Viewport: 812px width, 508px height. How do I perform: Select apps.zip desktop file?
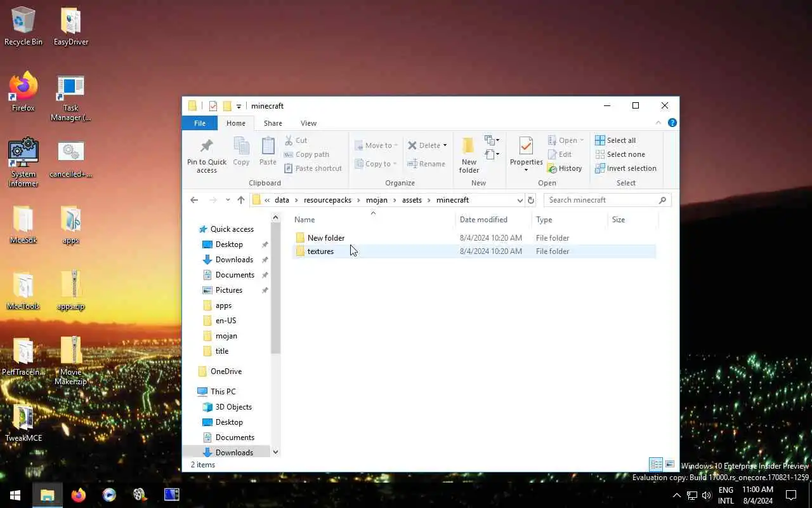coord(71,291)
